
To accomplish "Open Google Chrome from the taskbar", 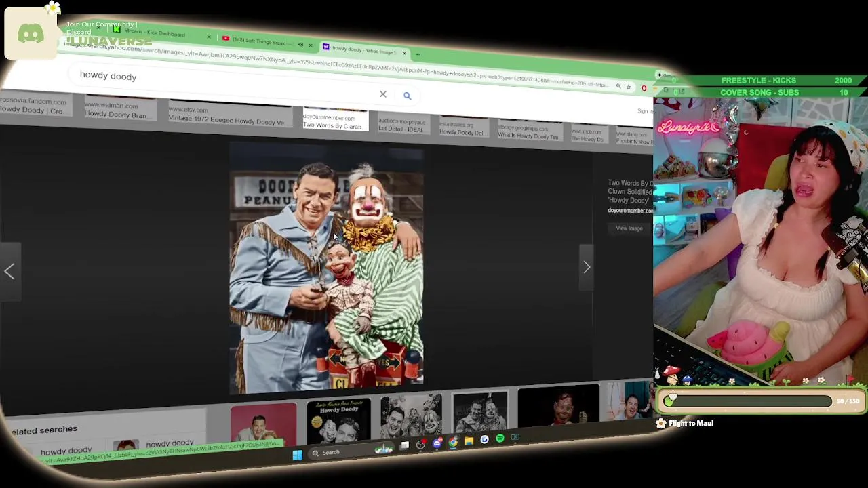I will pyautogui.click(x=453, y=443).
